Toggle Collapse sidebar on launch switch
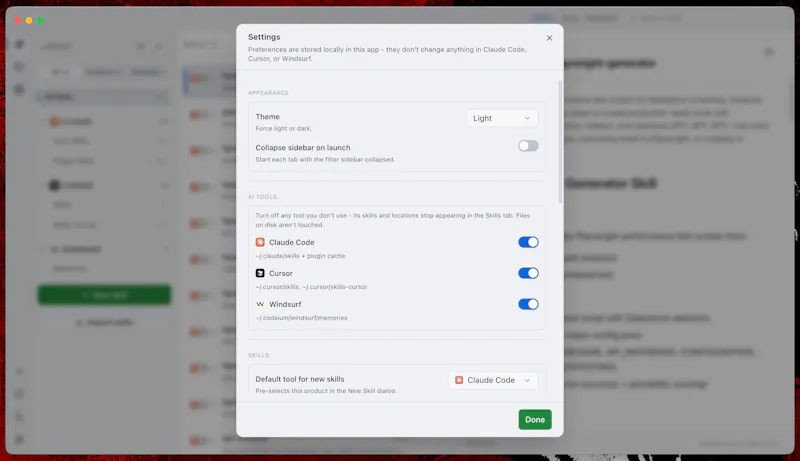 [x=528, y=146]
